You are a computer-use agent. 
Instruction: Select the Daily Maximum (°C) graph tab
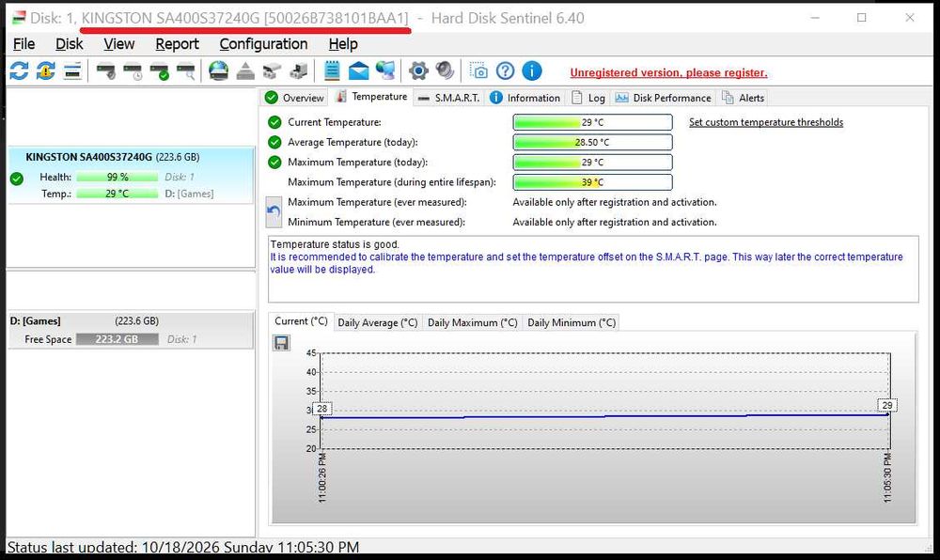(473, 322)
